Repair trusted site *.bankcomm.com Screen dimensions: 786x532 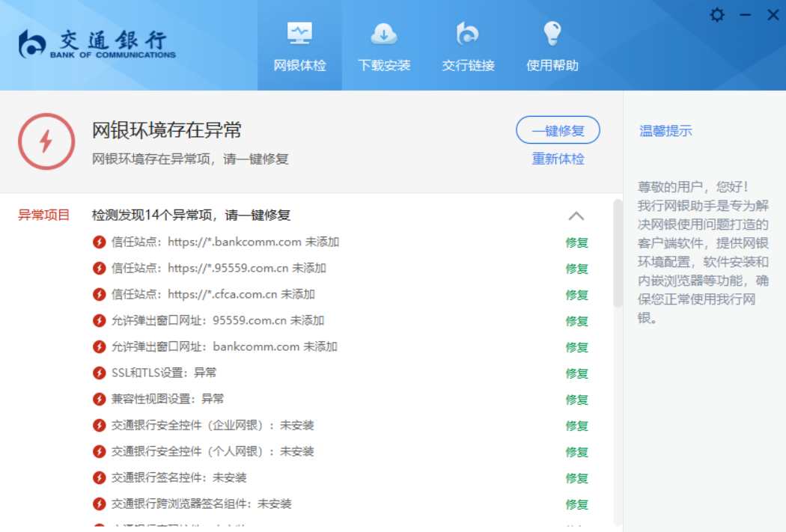(576, 242)
